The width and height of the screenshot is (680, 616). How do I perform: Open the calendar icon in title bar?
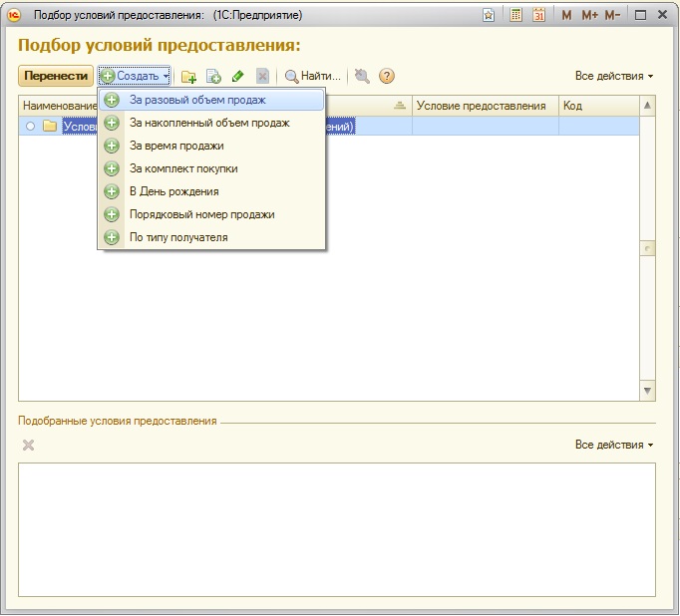[x=538, y=15]
